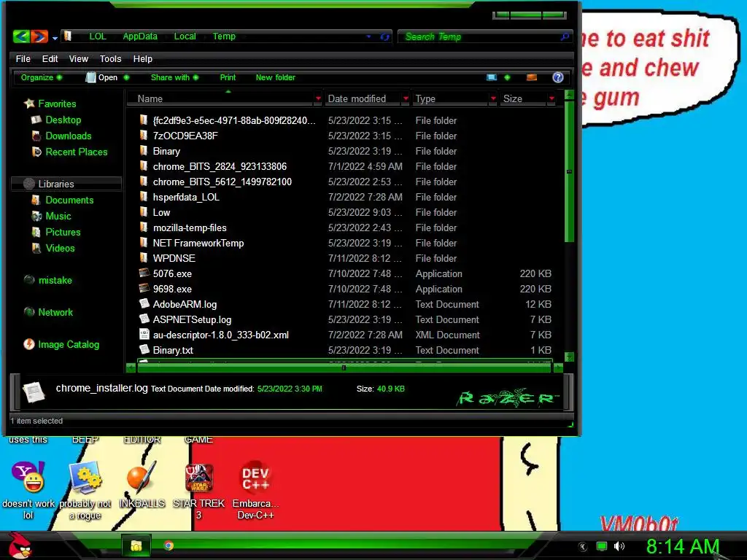The width and height of the screenshot is (747, 560).
Task: Expand the Organize dropdown
Action: (x=41, y=77)
